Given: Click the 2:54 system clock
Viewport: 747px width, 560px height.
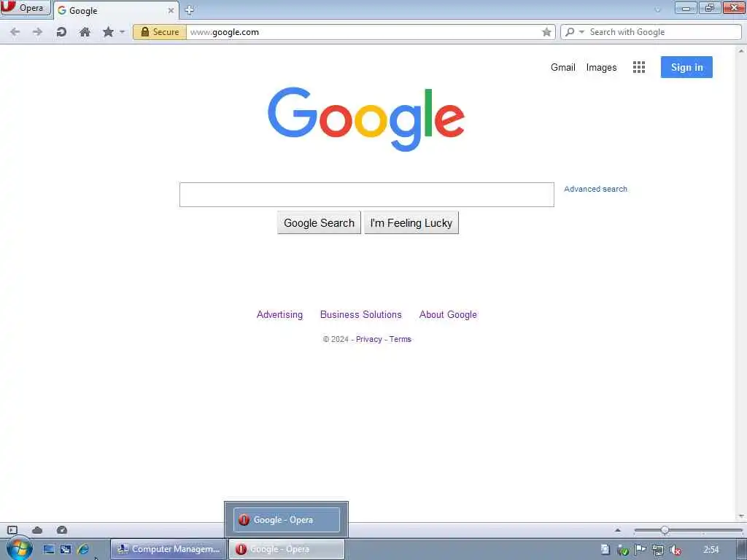Looking at the screenshot, I should pos(711,550).
